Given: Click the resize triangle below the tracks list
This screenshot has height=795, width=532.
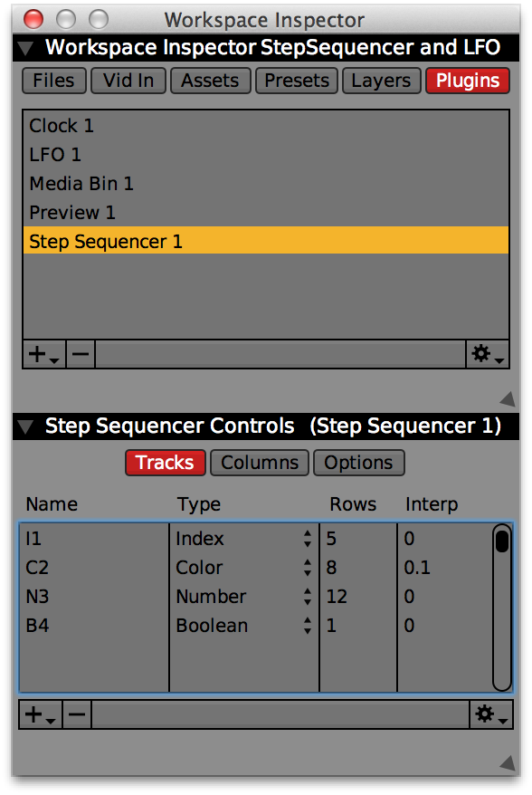Looking at the screenshot, I should tap(508, 762).
